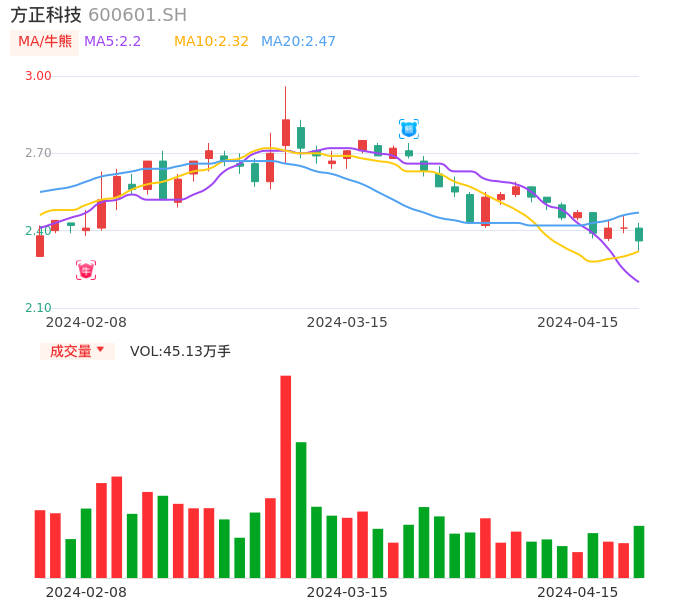This screenshot has height=606, width=686.
Task: Click the blue bear market marker icon
Action: [x=409, y=129]
